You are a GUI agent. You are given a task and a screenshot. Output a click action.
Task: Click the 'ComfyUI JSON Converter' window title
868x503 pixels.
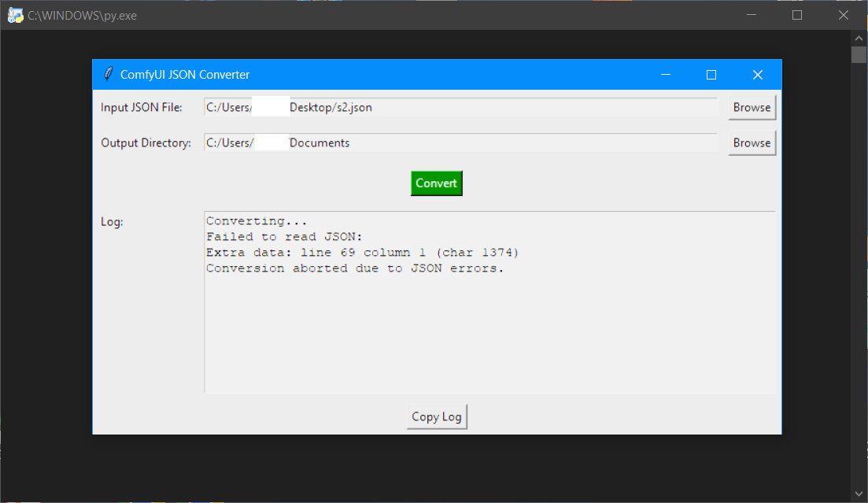pos(185,75)
